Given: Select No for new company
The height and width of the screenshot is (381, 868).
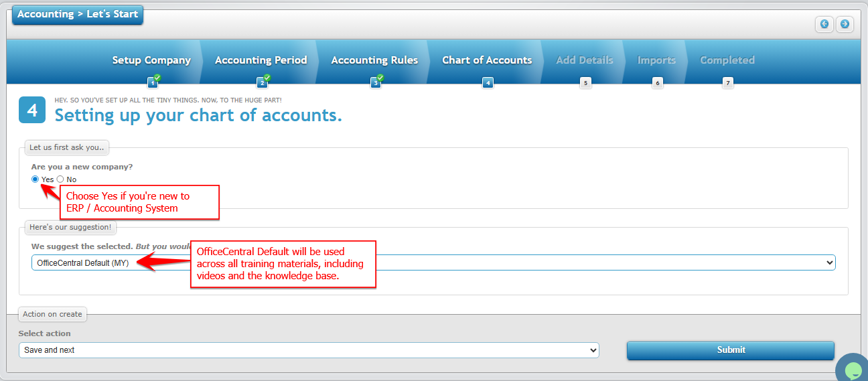Looking at the screenshot, I should pos(60,179).
